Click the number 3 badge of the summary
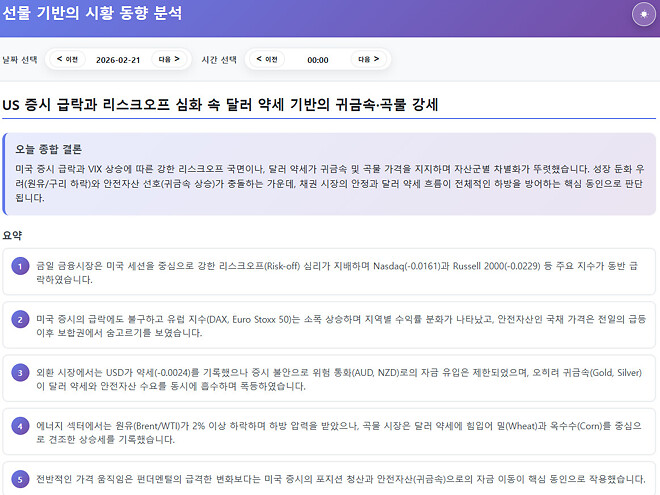Viewport: 660px width, 495px height. 20,373
